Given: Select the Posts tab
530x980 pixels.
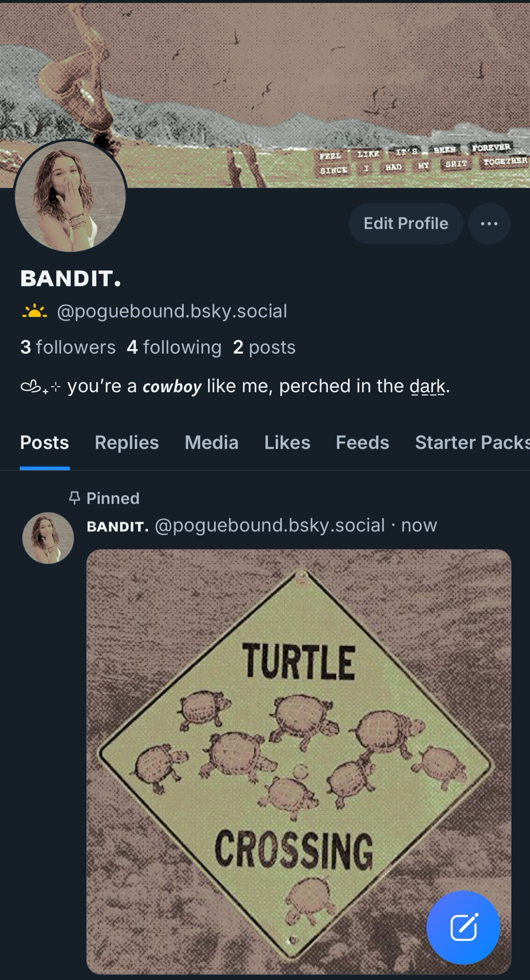Looking at the screenshot, I should point(44,442).
